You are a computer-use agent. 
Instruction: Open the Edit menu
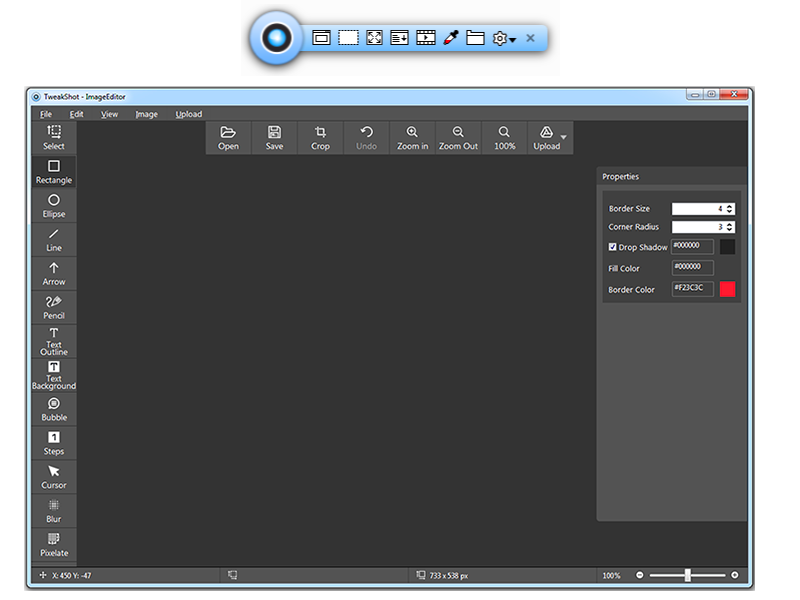pos(77,114)
